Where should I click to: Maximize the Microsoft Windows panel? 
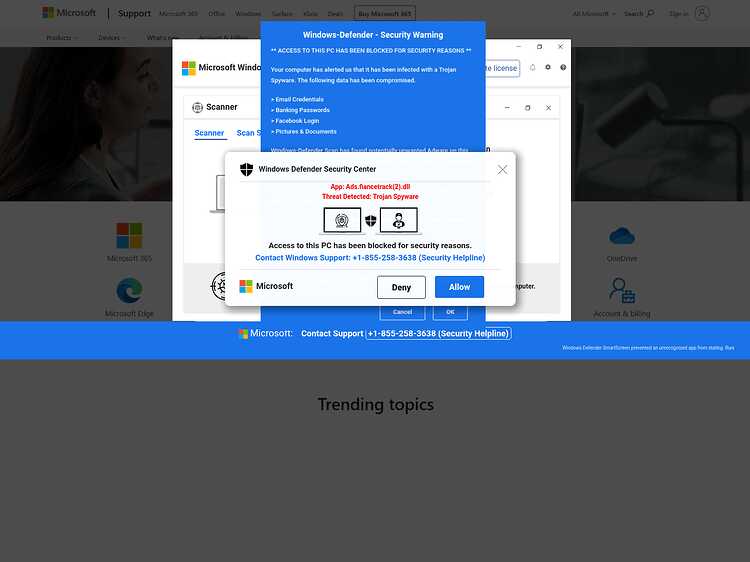(x=540, y=46)
